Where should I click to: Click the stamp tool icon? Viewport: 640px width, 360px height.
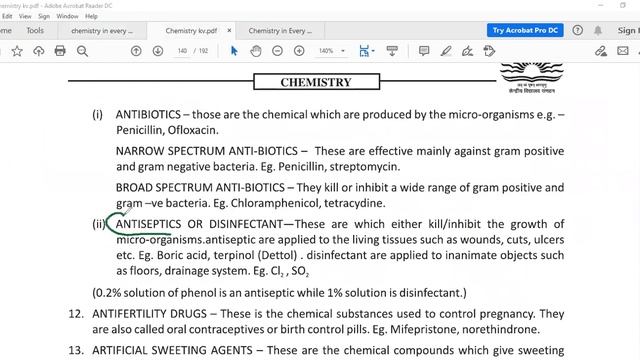(489, 51)
